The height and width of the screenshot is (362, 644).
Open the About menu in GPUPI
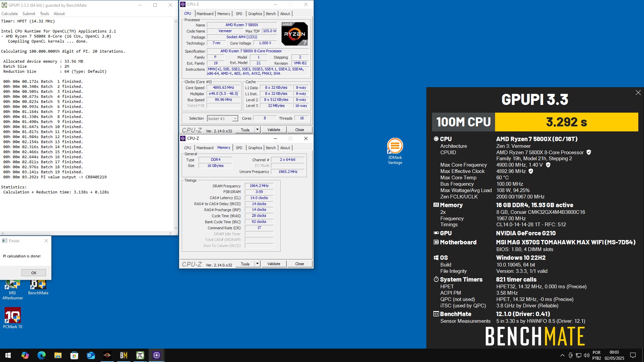59,14
